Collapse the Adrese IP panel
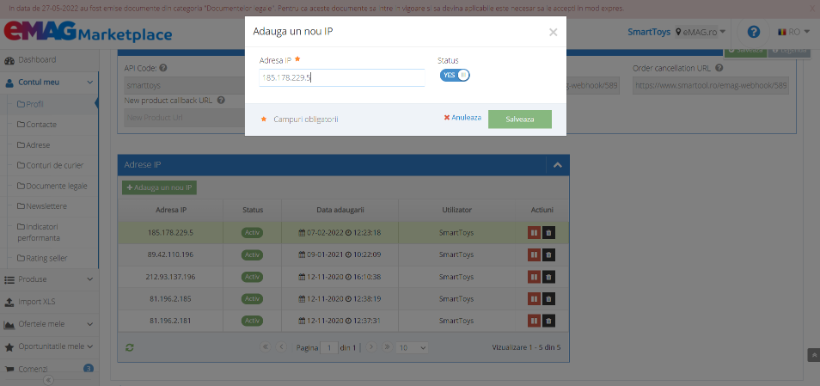Image resolution: width=820 pixels, height=386 pixels. (x=557, y=165)
